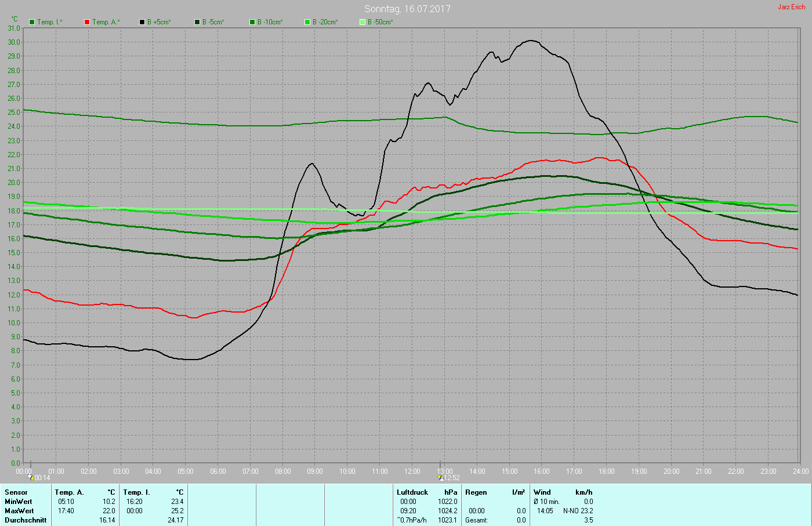Image resolution: width=812 pixels, height=526 pixels.
Task: Click the '06:00' x-axis time label
Action: (x=218, y=471)
